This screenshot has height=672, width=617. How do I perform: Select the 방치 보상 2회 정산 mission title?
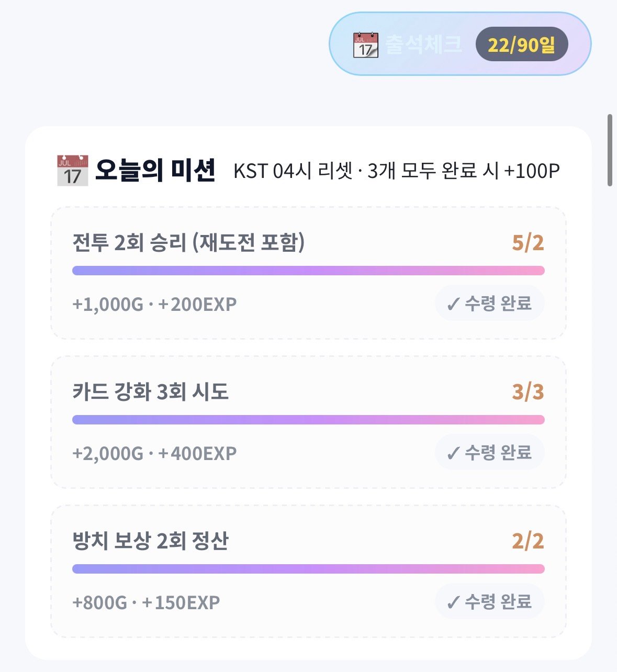click(x=151, y=541)
